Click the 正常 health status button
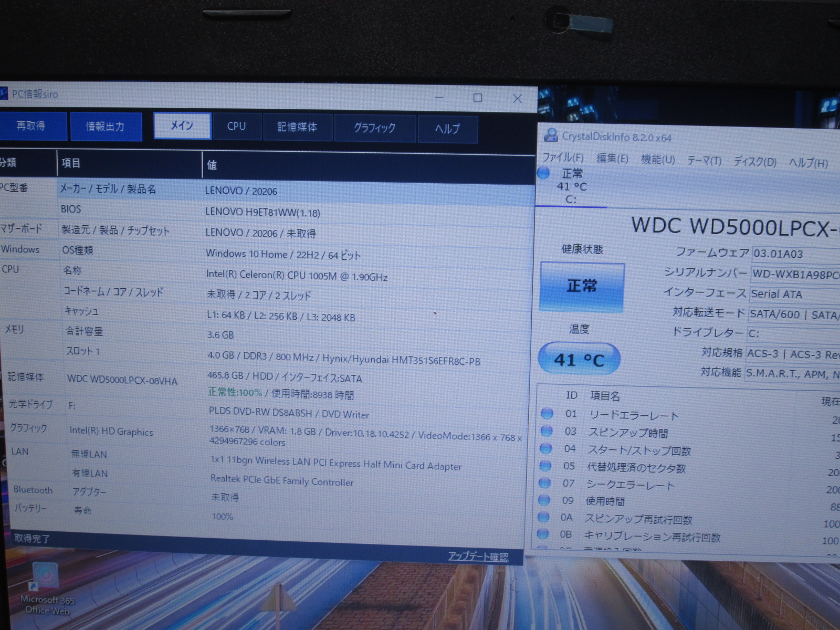Screen dimensions: 840x630 coord(582,287)
